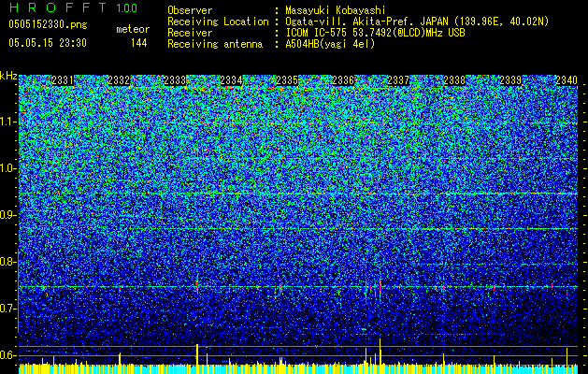Click the 2333 time marker
Image resolution: width=588 pixels, height=374 pixels.
pyautogui.click(x=175, y=80)
